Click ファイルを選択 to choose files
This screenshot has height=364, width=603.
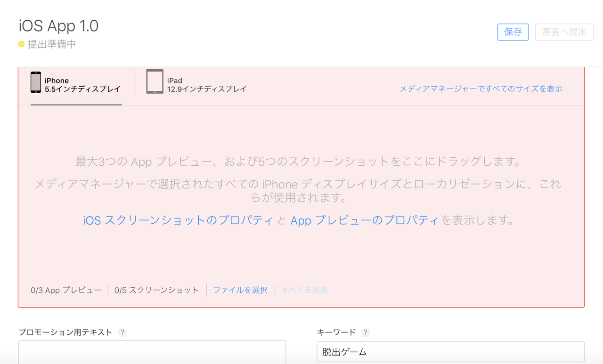click(x=240, y=290)
